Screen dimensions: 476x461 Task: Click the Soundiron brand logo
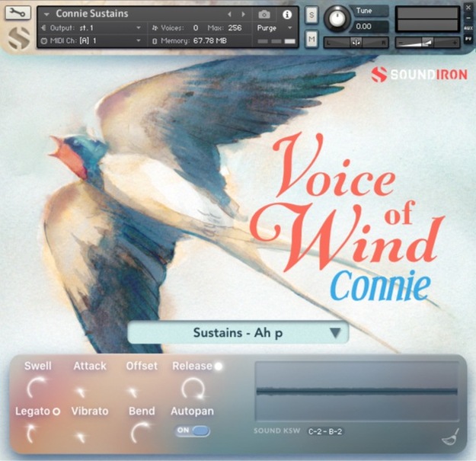point(419,75)
